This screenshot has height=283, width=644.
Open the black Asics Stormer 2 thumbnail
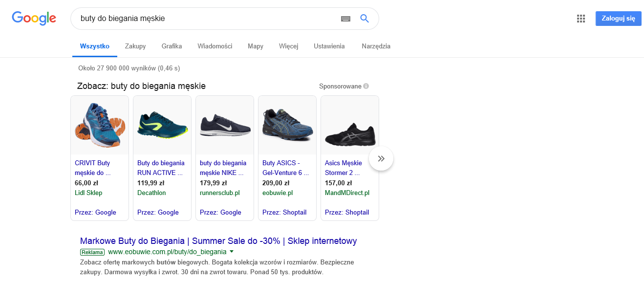349,125
